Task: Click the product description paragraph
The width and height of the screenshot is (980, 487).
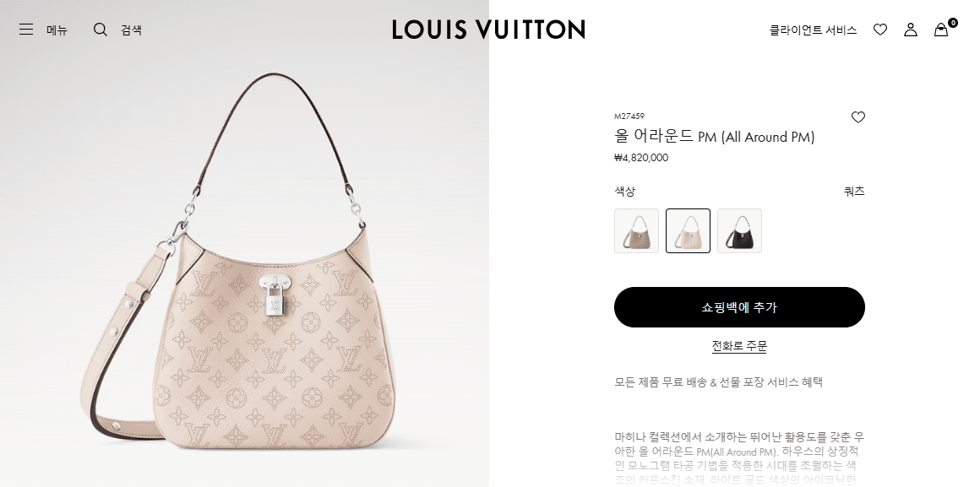Action: click(x=739, y=458)
